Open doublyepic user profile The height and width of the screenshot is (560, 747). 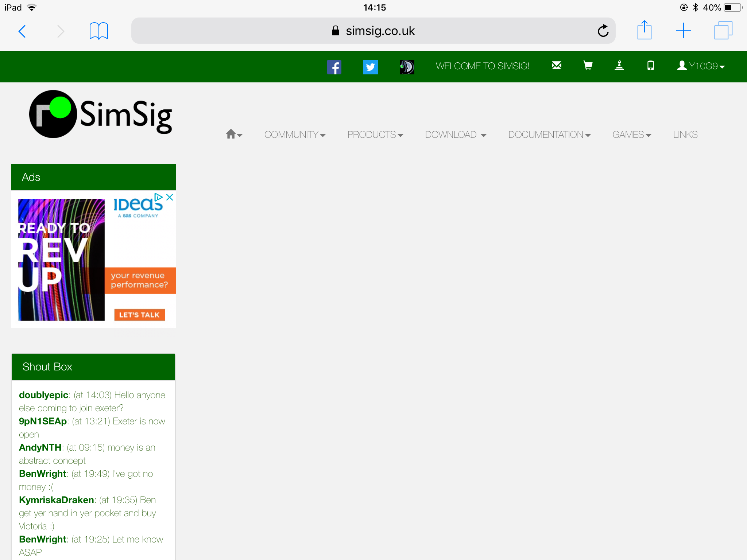click(x=44, y=395)
